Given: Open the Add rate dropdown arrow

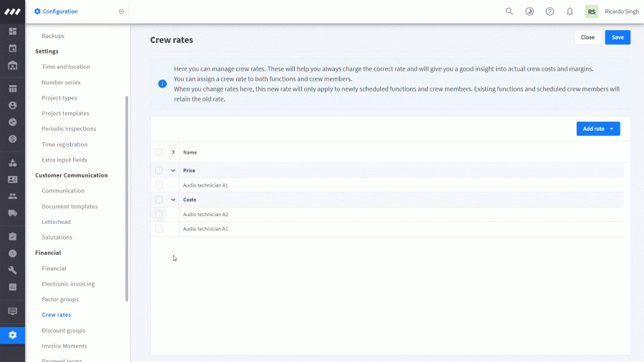Looking at the screenshot, I should [x=612, y=129].
